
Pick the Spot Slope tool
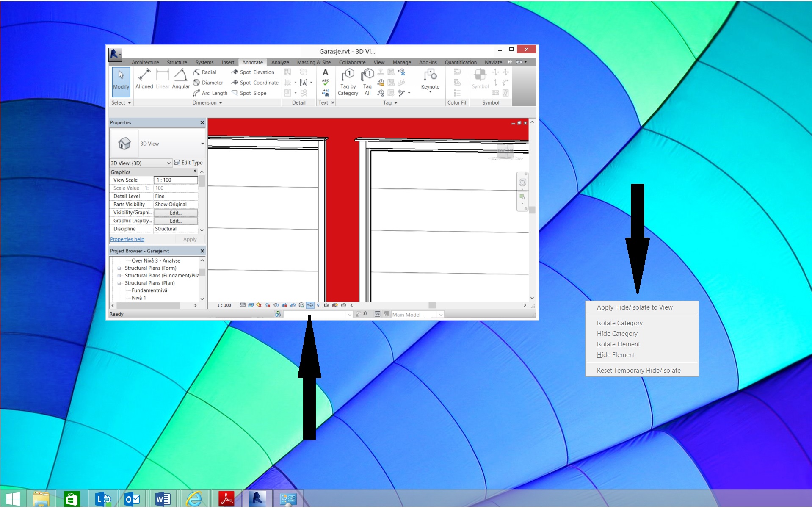[249, 93]
